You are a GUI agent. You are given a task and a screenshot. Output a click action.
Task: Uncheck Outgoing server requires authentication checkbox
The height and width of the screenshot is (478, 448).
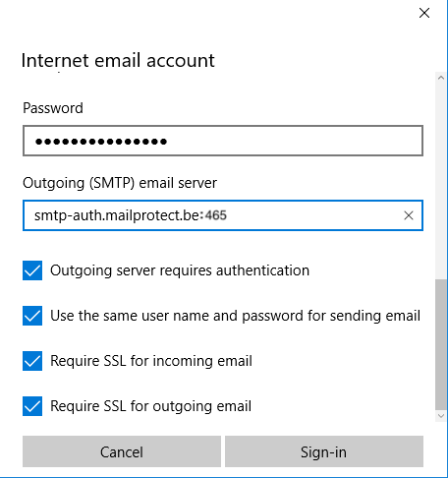(x=32, y=270)
